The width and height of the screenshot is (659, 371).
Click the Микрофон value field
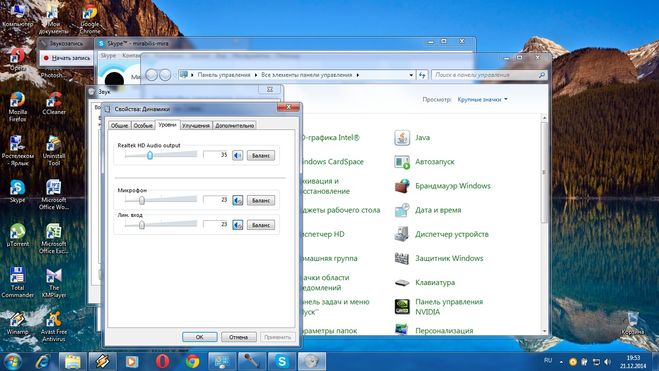[x=216, y=200]
